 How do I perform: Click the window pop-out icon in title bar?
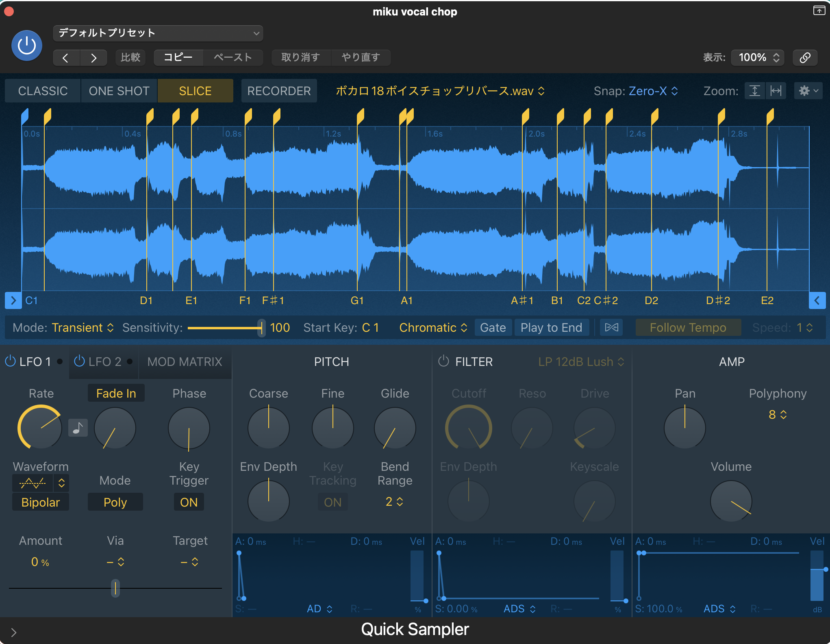819,11
